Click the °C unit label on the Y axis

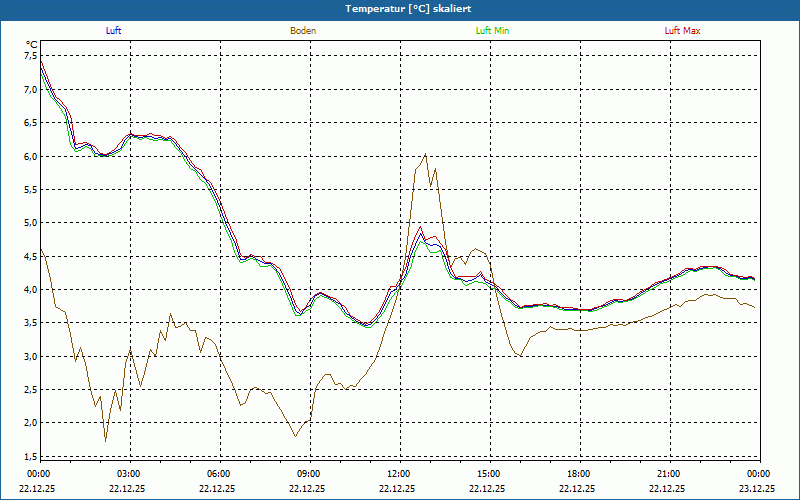[x=31, y=44]
